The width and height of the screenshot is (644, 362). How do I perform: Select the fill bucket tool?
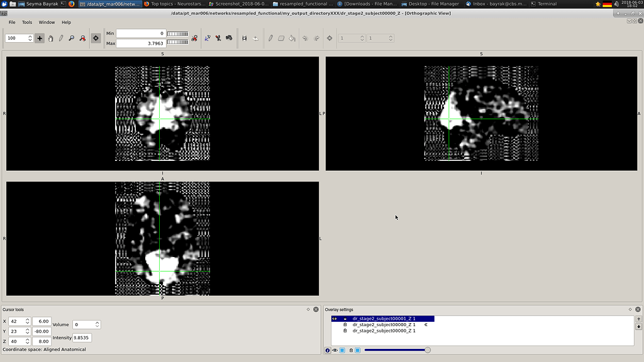(x=291, y=38)
